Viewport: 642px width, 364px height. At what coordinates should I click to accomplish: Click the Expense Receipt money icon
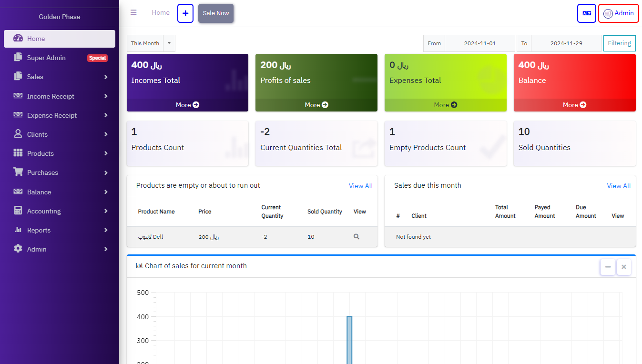(x=18, y=115)
